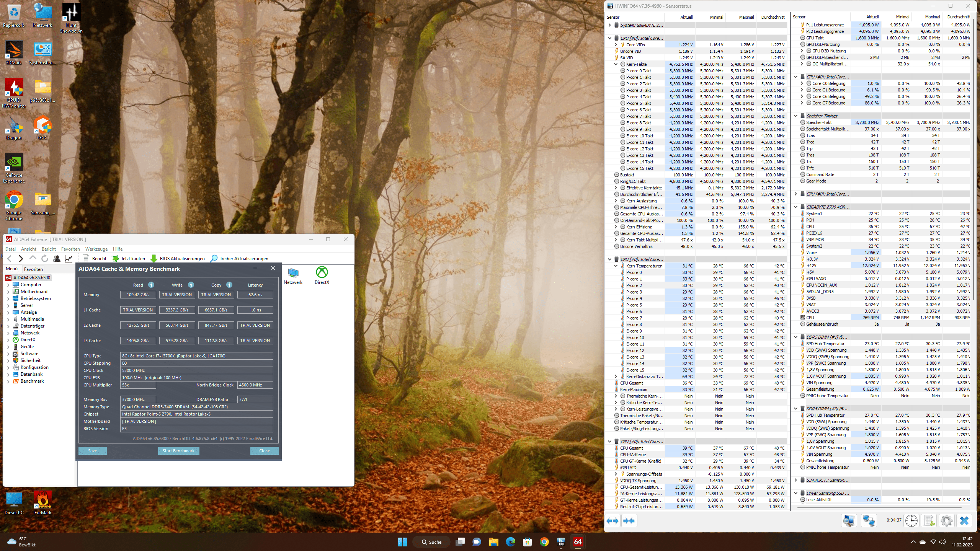The height and width of the screenshot is (551, 980).
Task: Click the Start Benchmark button
Action: (x=178, y=451)
